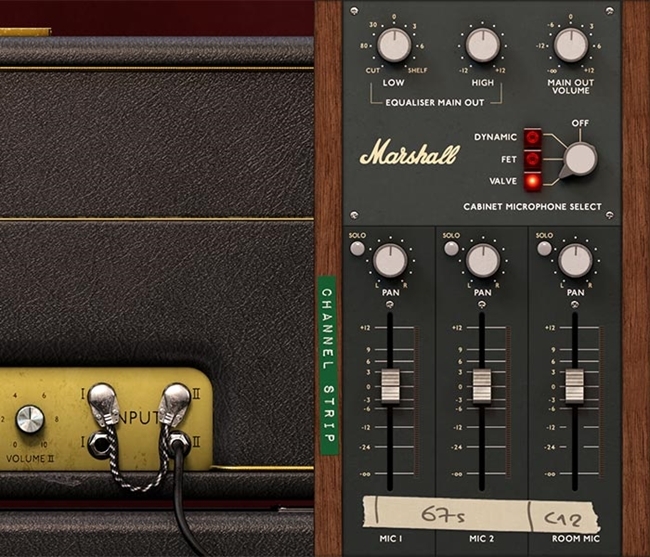The width and height of the screenshot is (650, 557).
Task: Toggle Solo on Mic 2 channel
Action: click(x=451, y=248)
